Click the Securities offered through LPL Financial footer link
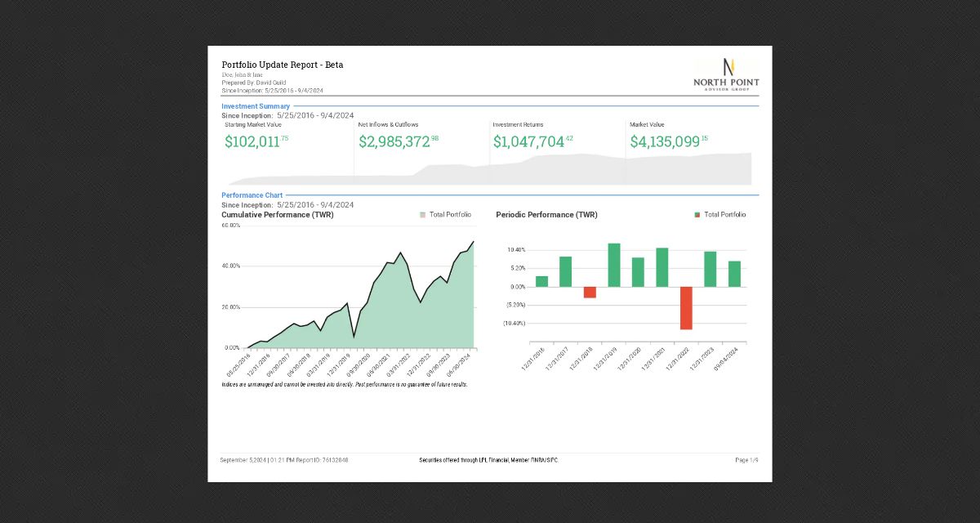Screen dimensions: 980x523 pos(490,460)
